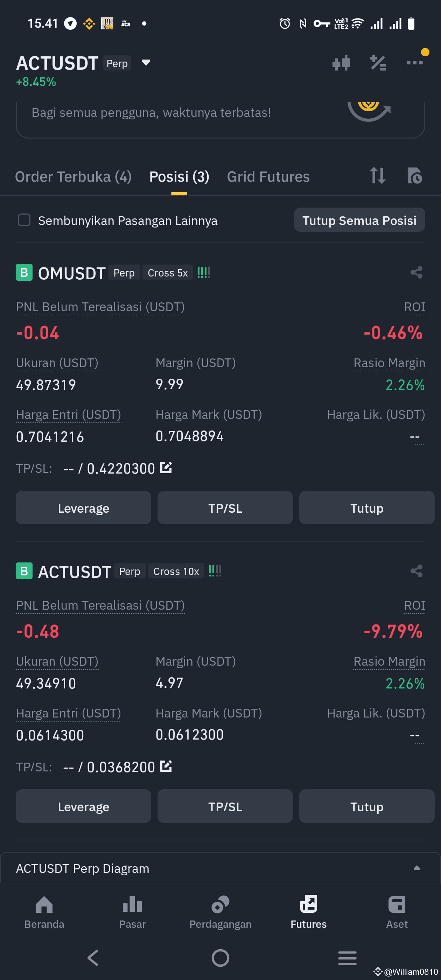441x980 pixels.
Task: Tap the Tutup Semua Posisi button
Action: (359, 220)
